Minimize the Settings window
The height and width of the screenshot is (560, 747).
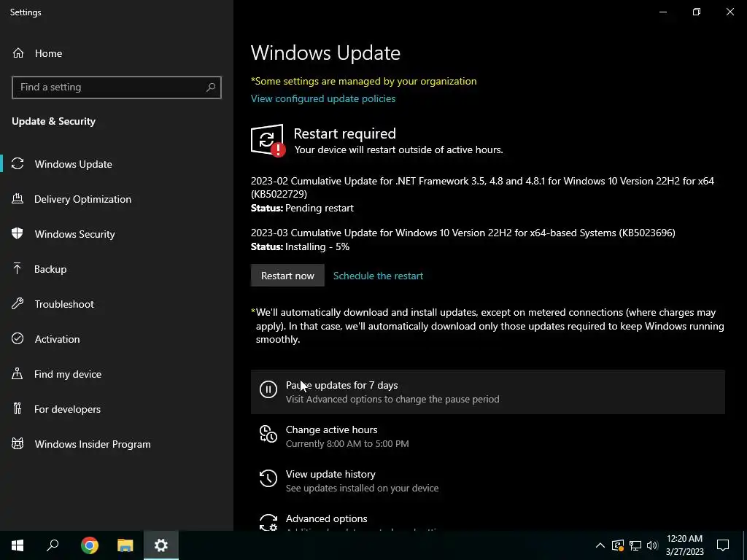[662, 12]
